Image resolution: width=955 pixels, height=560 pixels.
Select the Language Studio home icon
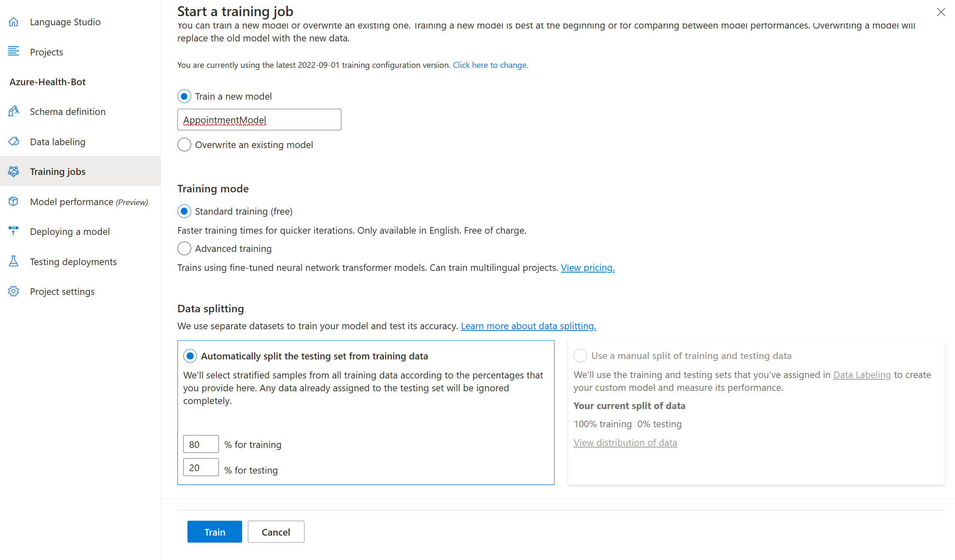pyautogui.click(x=14, y=22)
